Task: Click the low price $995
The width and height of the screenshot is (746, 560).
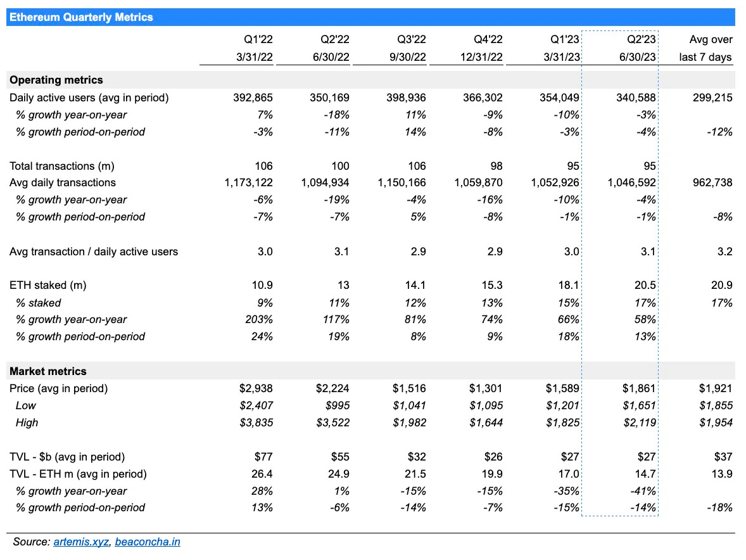Action: coord(338,406)
